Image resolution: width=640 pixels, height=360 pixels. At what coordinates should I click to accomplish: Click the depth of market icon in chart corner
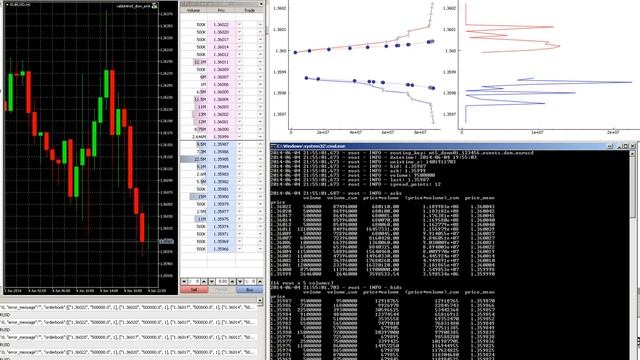click(x=154, y=6)
